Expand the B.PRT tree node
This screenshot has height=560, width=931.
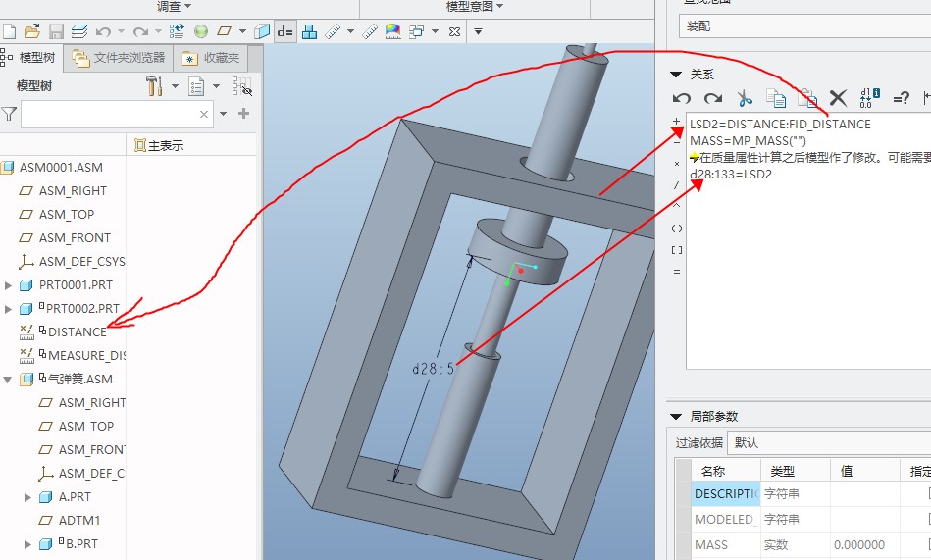tap(27, 544)
